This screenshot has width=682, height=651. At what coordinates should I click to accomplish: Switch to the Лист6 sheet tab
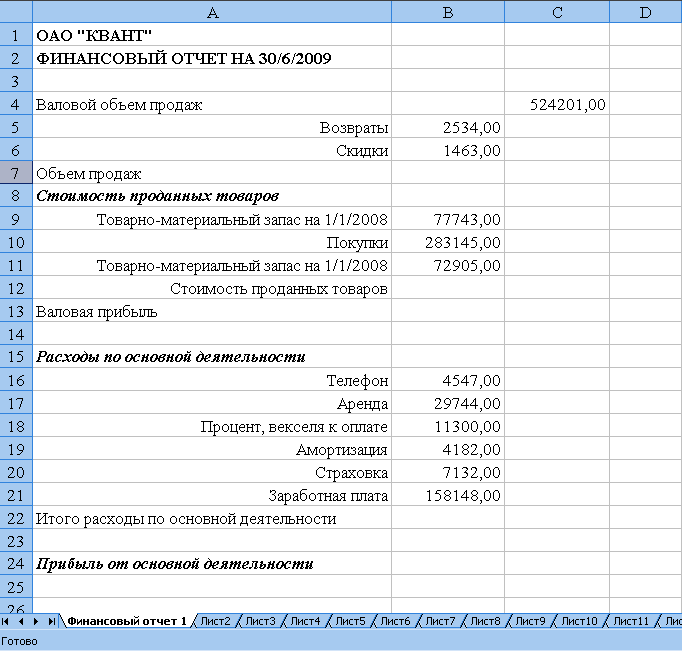395,621
